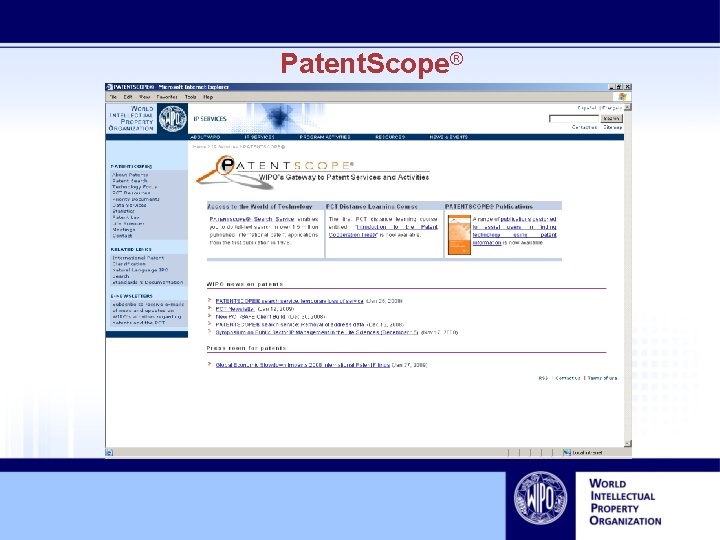
Task: Open the Contact us link in header
Action: pos(585,127)
